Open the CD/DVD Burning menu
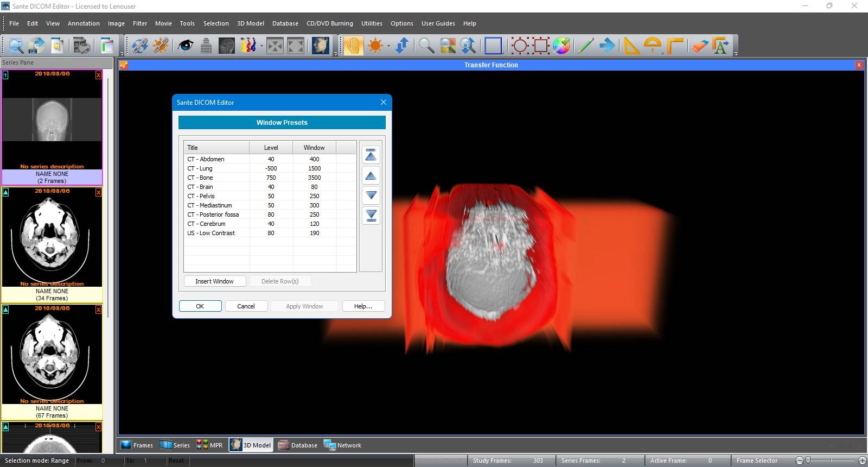 point(330,23)
